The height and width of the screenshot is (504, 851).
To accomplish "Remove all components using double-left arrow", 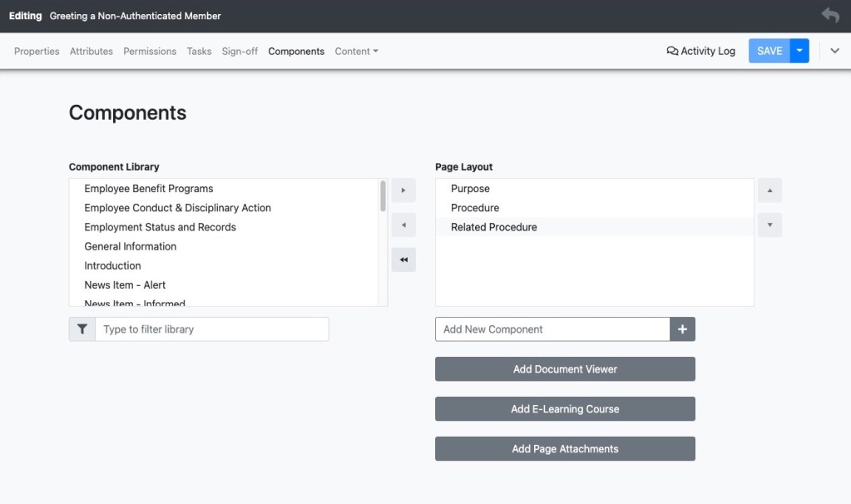I will click(403, 259).
